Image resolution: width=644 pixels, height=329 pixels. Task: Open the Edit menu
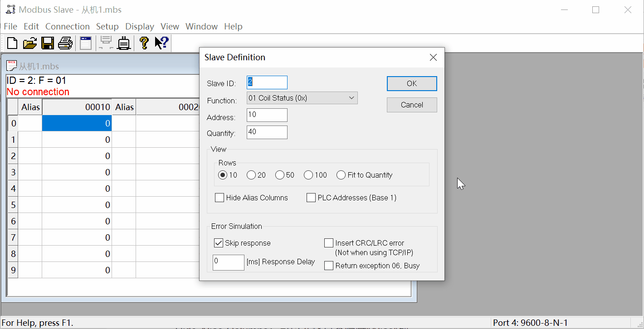(31, 26)
